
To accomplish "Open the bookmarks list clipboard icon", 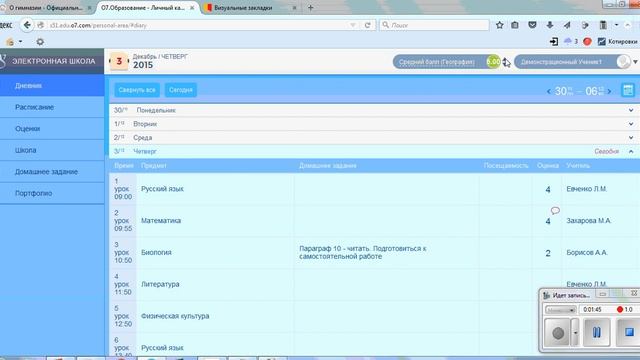I will tap(515, 25).
